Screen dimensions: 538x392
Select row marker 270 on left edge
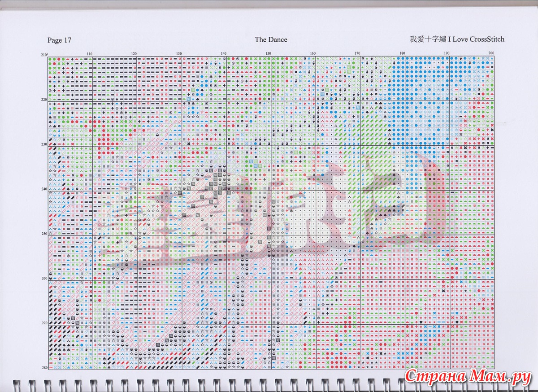point(43,323)
